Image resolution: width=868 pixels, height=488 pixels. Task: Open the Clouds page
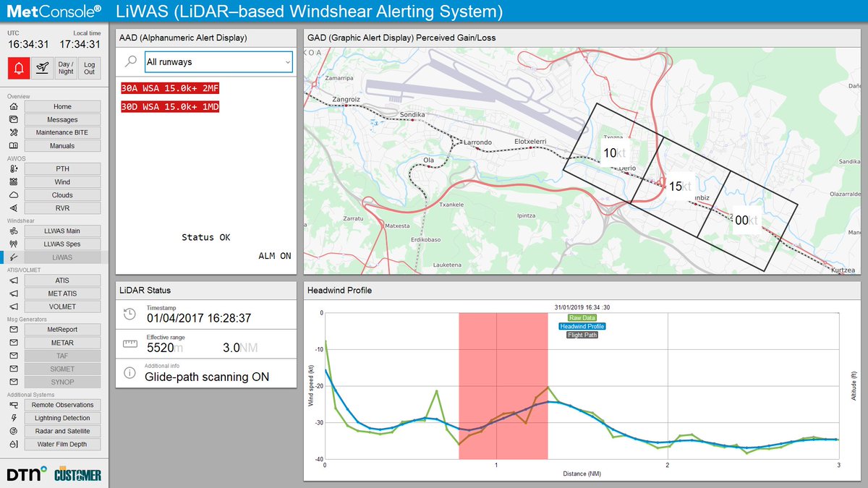coord(62,194)
